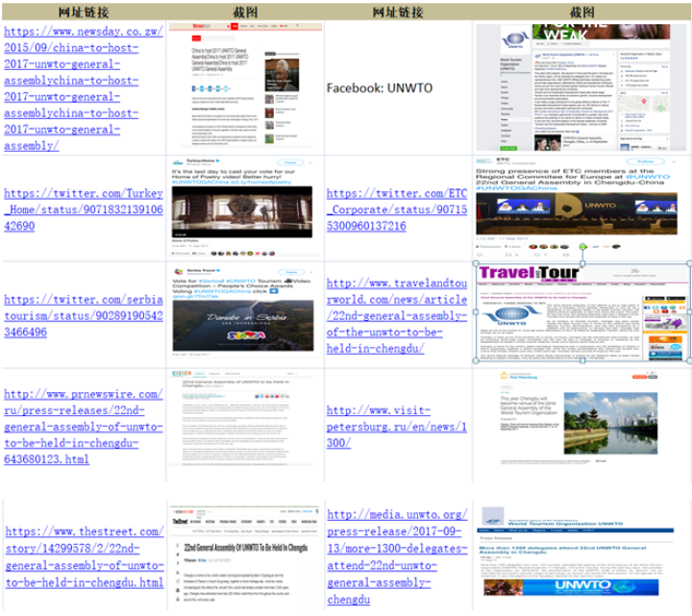692x616 pixels.
Task: Select the Cision PR Newswire page screenshot
Action: click(240, 418)
